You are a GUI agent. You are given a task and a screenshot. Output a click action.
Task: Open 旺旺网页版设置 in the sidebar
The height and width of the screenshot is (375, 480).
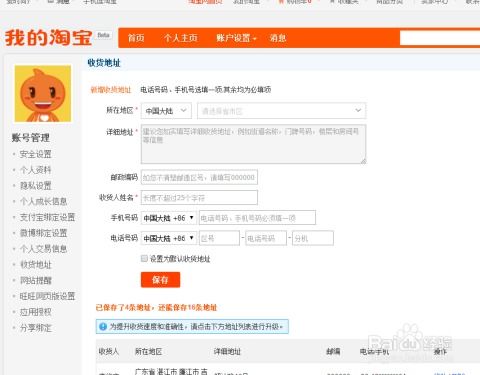(x=47, y=296)
